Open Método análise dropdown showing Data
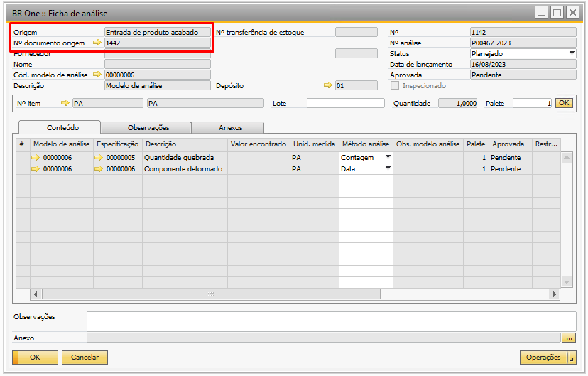 click(388, 169)
